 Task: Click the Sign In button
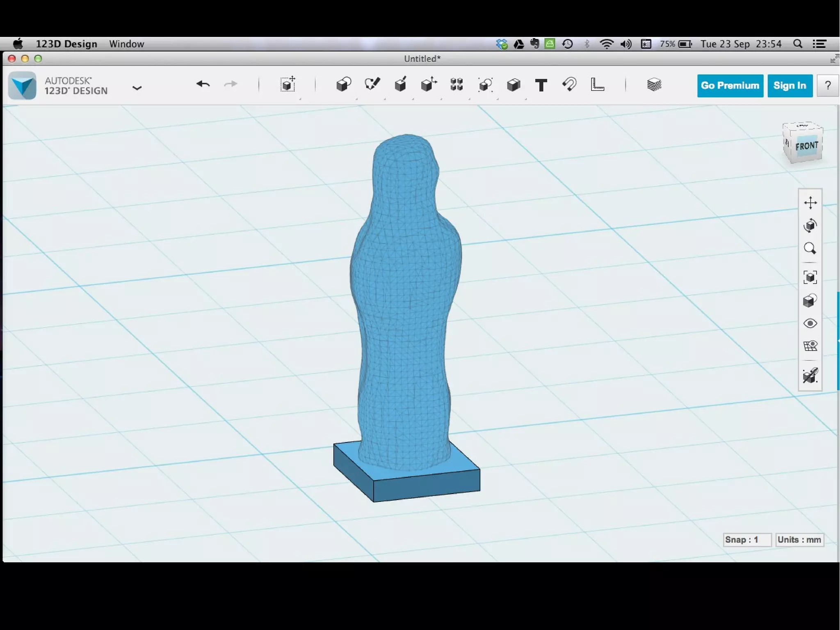pyautogui.click(x=790, y=86)
